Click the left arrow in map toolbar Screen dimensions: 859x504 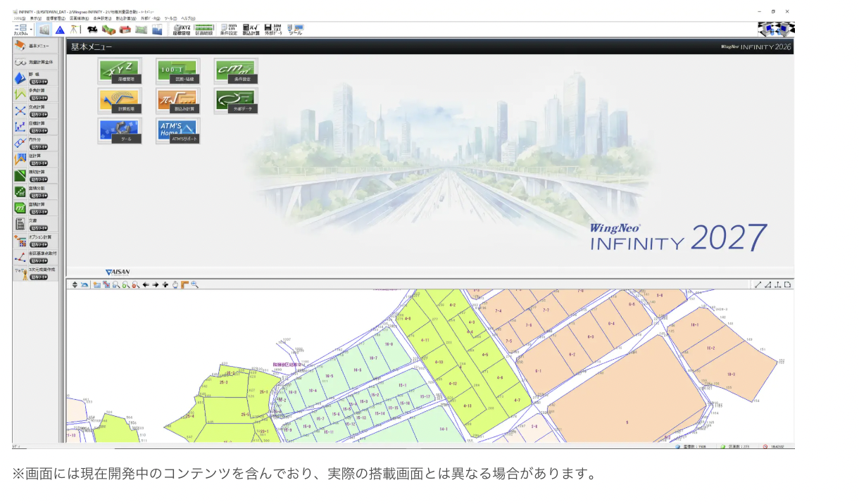coord(145,284)
